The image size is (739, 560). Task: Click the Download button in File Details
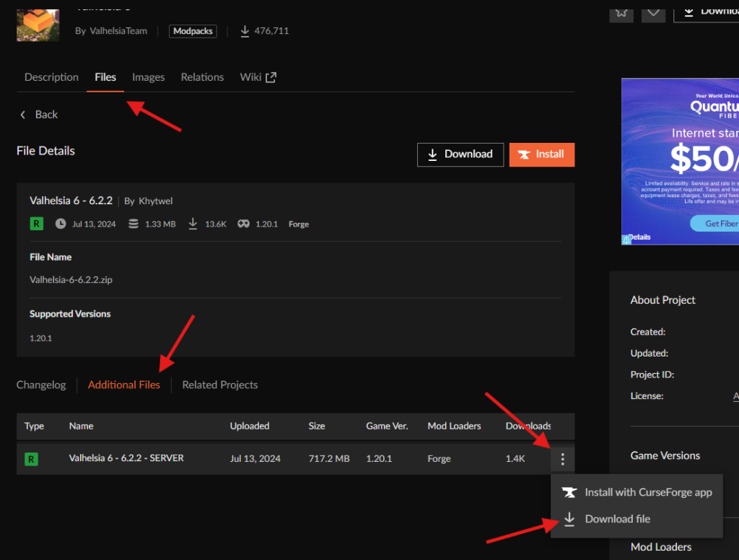(460, 154)
